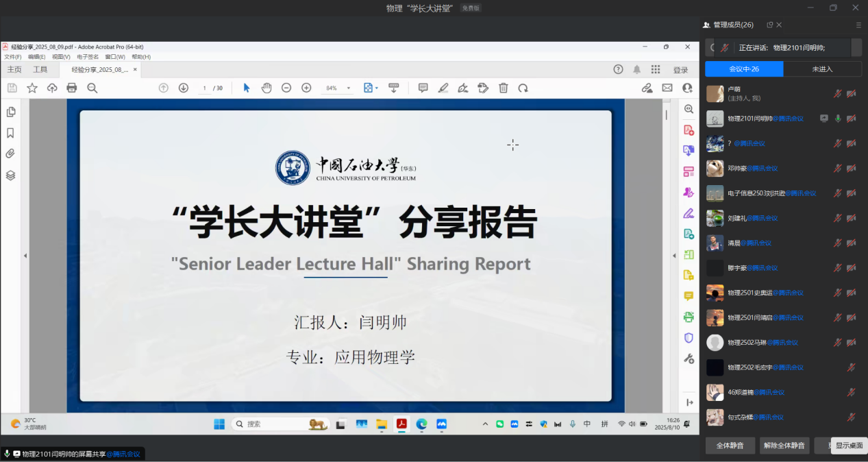Image resolution: width=868 pixels, height=462 pixels.
Task: Open member panel hamburger menu
Action: [858, 25]
